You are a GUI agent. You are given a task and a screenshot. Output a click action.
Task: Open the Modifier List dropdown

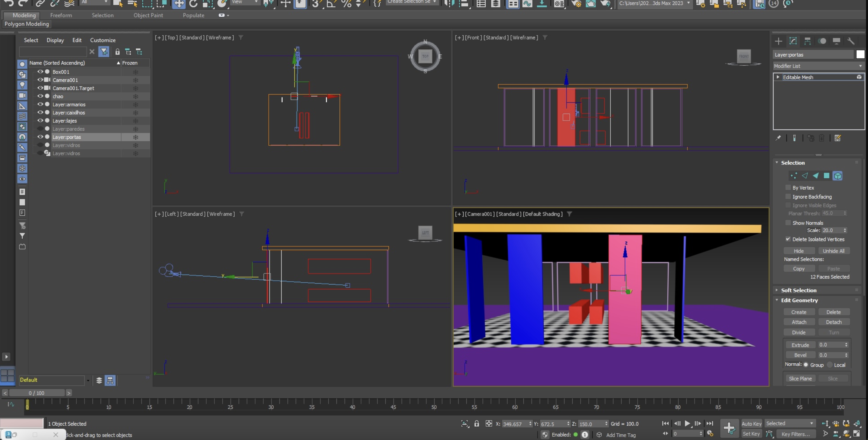click(x=818, y=66)
